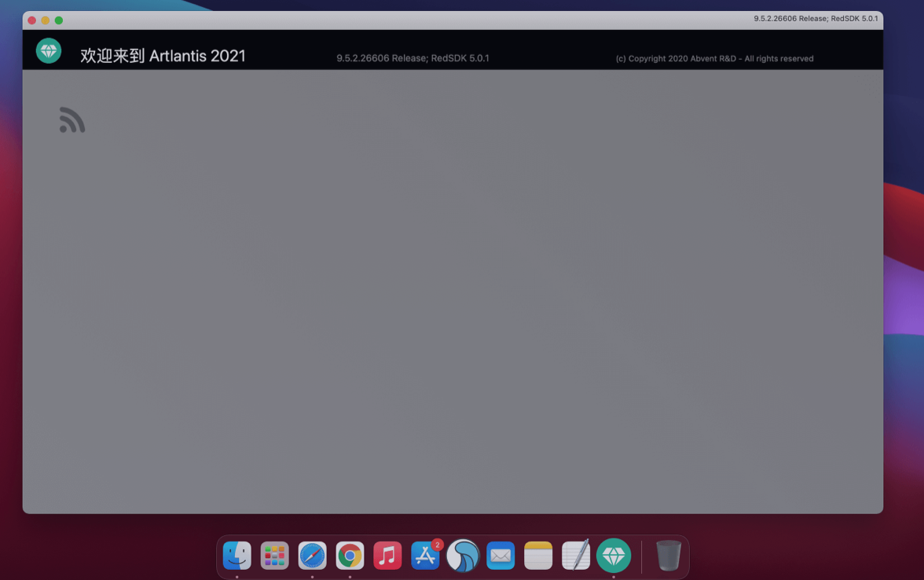924x580 pixels.
Task: Click the "欢迎来到 Artlantis 2021" heading
Action: [x=163, y=56]
